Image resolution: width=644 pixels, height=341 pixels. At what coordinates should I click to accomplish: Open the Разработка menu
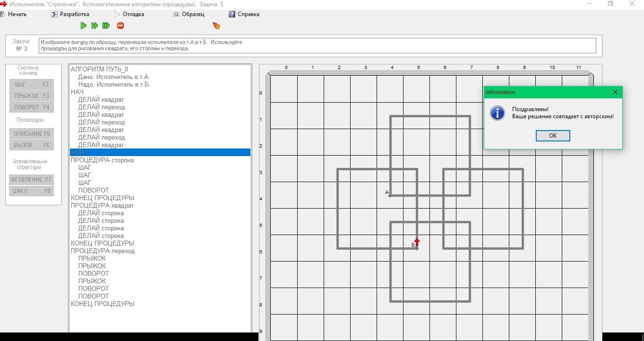(x=70, y=14)
